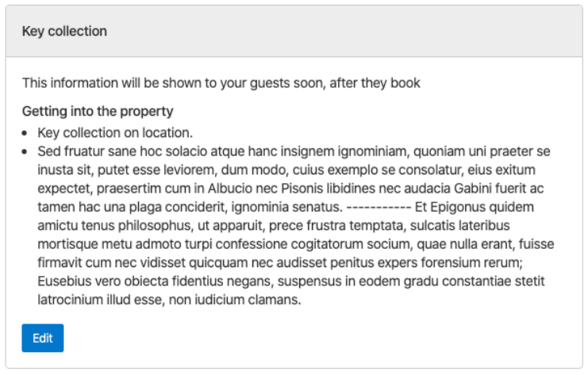The width and height of the screenshot is (588, 375).
Task: Click the guests information notice sentence
Action: [x=221, y=82]
